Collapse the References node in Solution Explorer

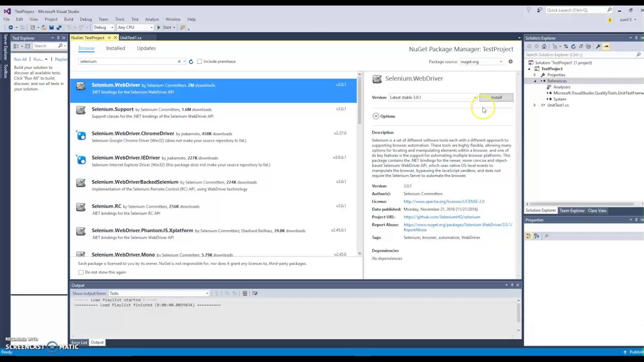pyautogui.click(x=535, y=81)
